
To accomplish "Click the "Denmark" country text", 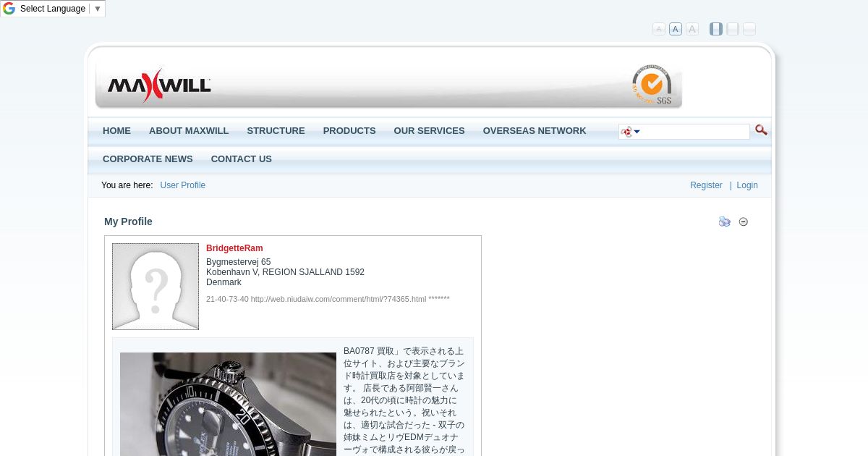I will click(x=224, y=282).
